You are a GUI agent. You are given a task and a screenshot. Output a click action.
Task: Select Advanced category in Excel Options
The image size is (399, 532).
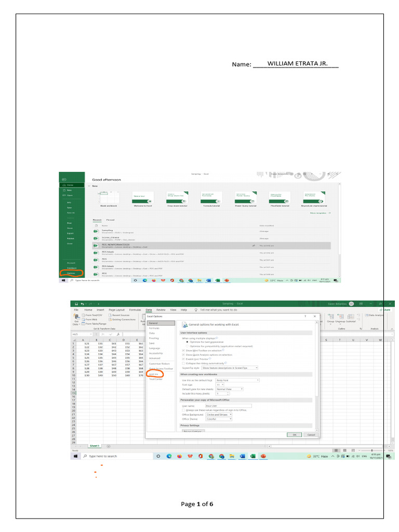154,358
